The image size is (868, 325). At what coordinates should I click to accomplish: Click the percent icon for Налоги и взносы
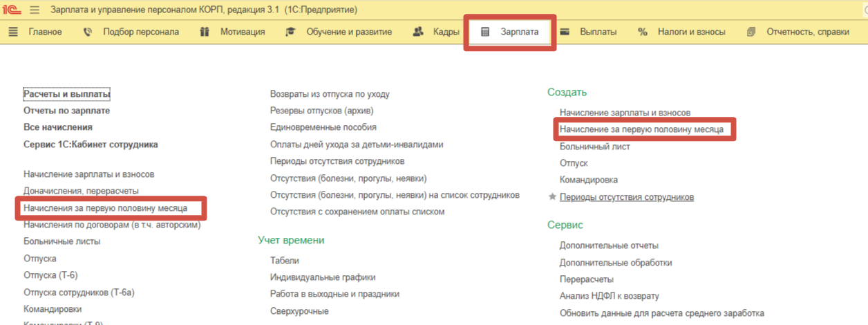tap(643, 32)
